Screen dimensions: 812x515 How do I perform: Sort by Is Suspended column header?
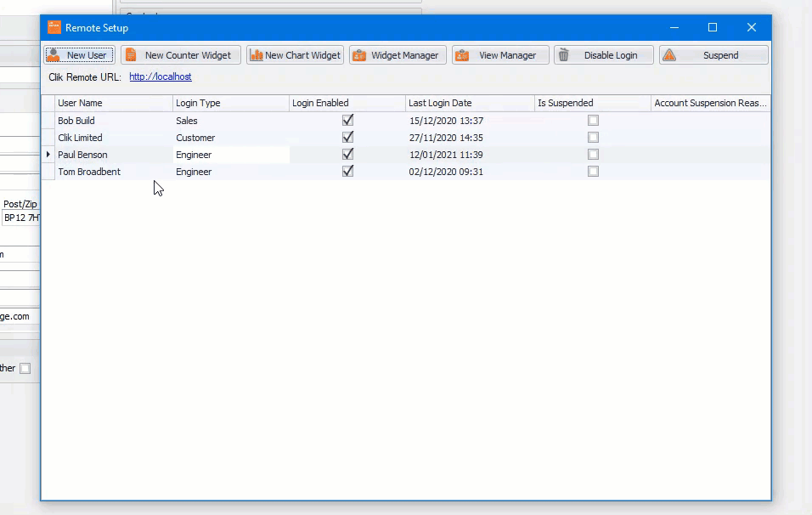pyautogui.click(x=592, y=103)
